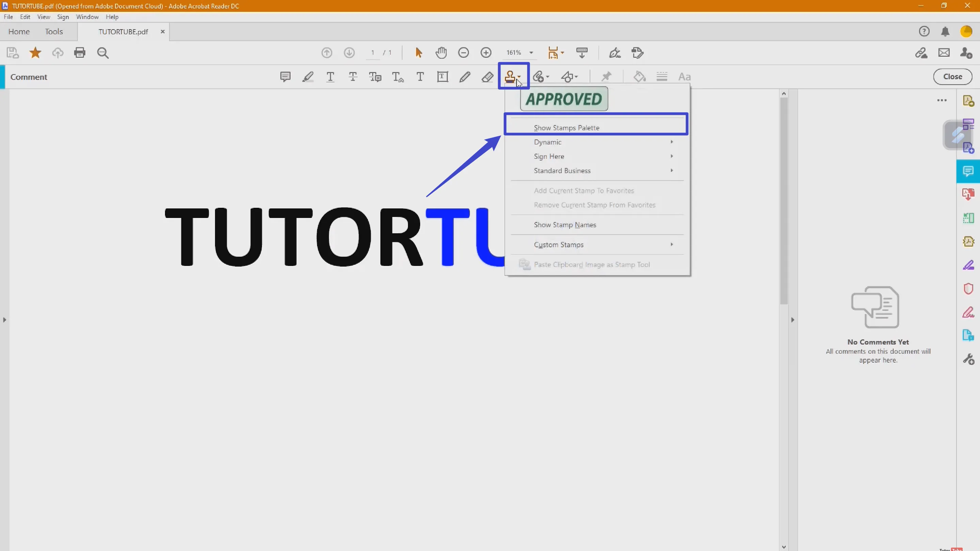Expand the Dynamic stamps submenu

click(548, 142)
